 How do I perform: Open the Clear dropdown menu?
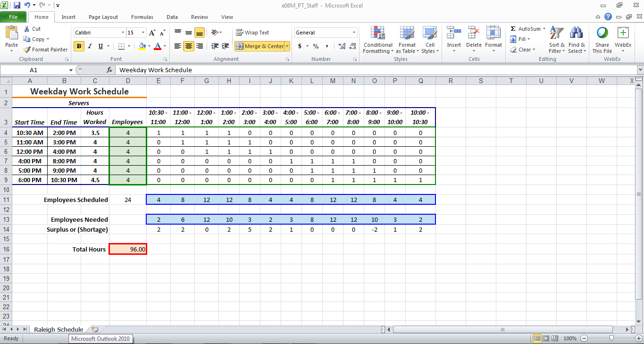(522, 50)
